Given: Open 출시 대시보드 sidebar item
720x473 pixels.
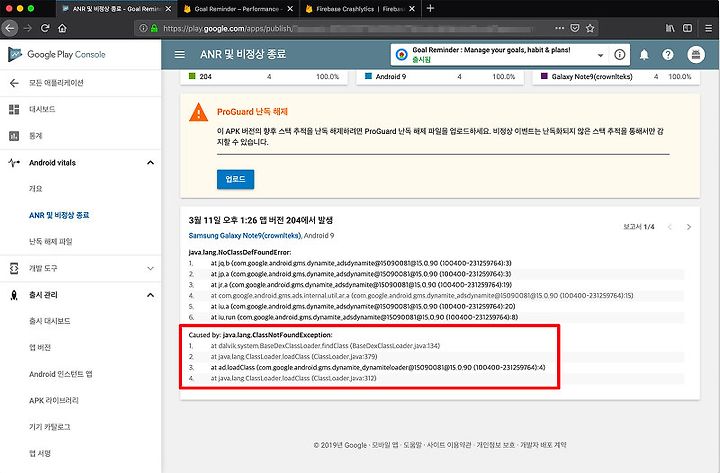Looking at the screenshot, I should click(x=50, y=321).
